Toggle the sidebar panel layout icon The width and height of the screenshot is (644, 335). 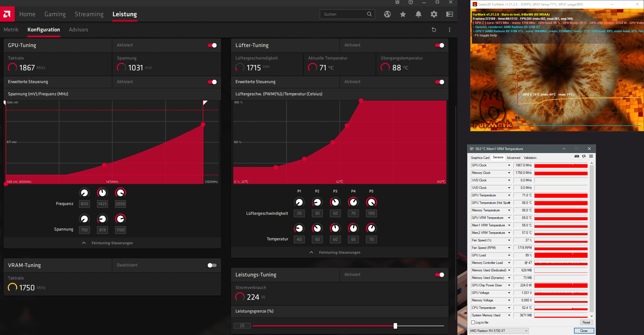pos(450,14)
